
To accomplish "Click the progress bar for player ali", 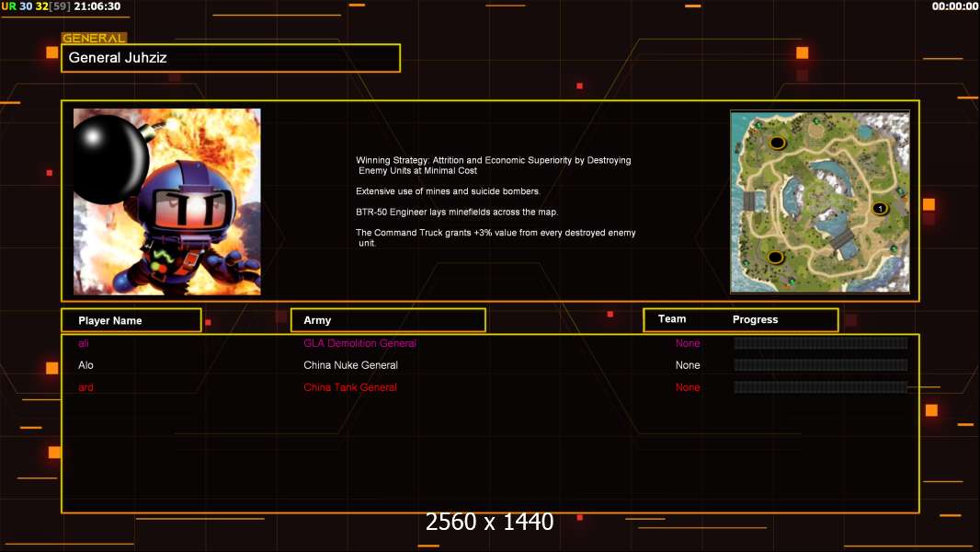I will [821, 342].
